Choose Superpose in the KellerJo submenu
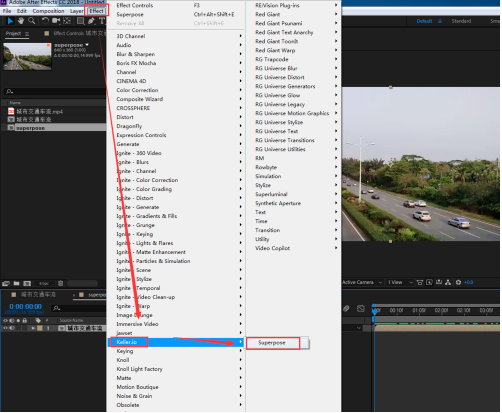This screenshot has width=502, height=413. [273, 343]
